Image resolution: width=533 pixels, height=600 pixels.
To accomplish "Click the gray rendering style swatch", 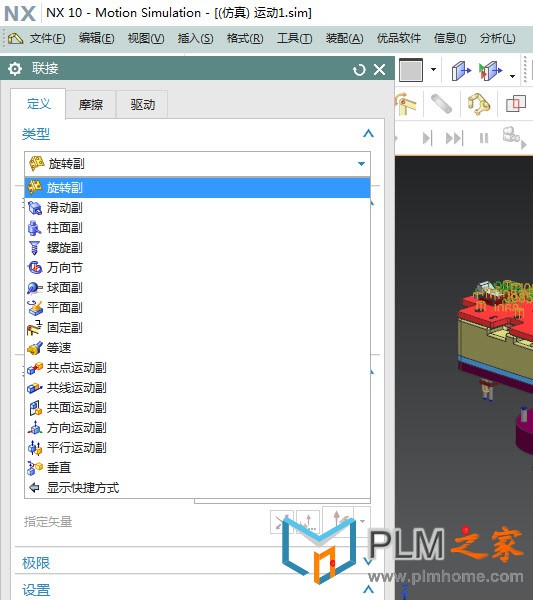I will point(411,70).
